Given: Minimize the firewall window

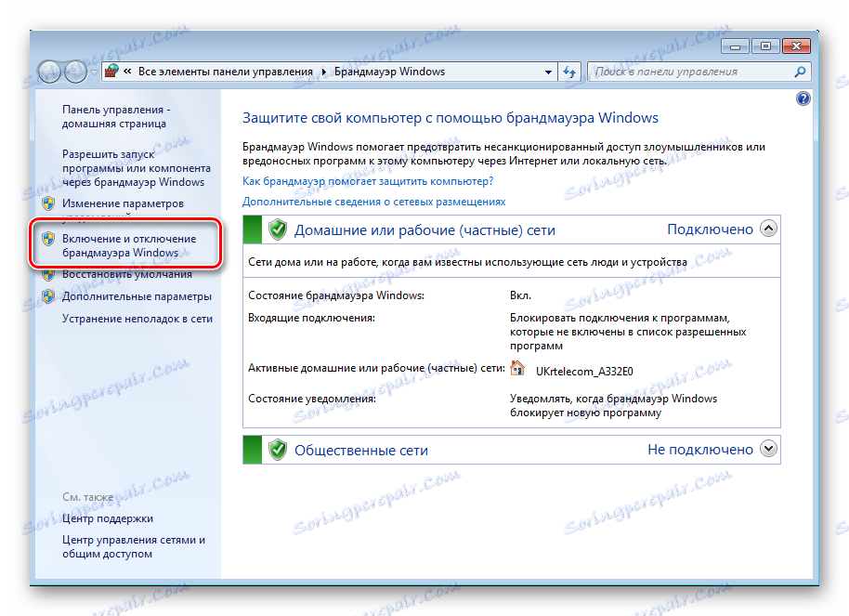Looking at the screenshot, I should (x=735, y=46).
